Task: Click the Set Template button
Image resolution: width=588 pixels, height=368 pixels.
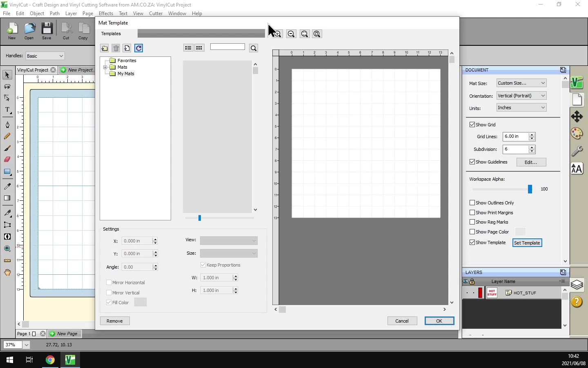Action: 527,243
